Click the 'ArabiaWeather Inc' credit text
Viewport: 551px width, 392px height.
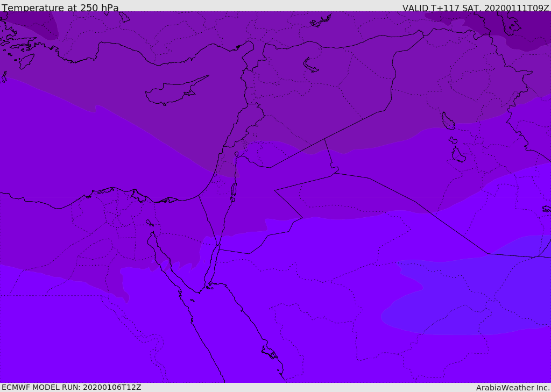click(512, 388)
